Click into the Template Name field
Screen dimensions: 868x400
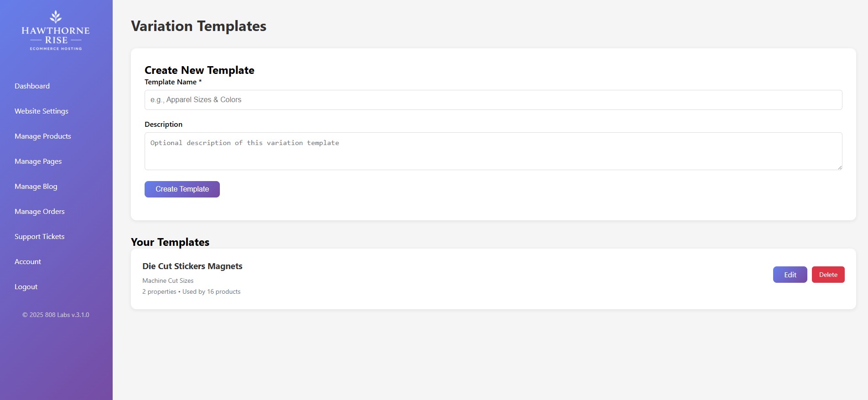pos(493,99)
